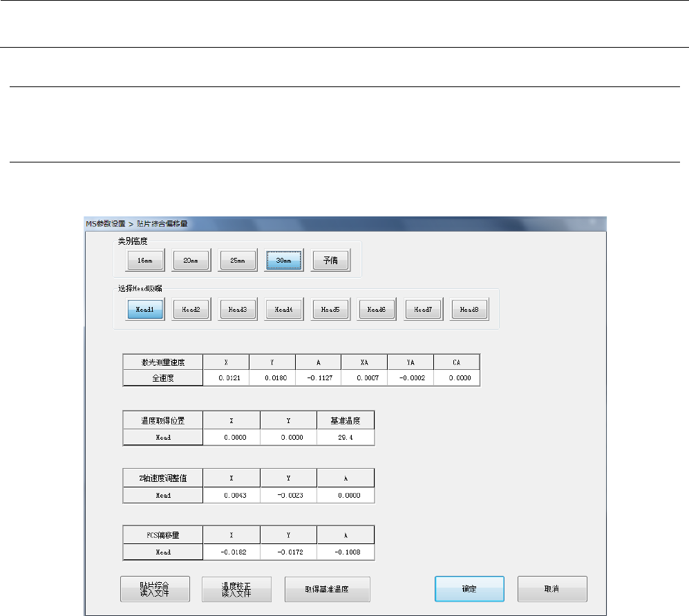Click the Head row label in Z-axis table
The height and width of the screenshot is (616, 689).
[163, 495]
